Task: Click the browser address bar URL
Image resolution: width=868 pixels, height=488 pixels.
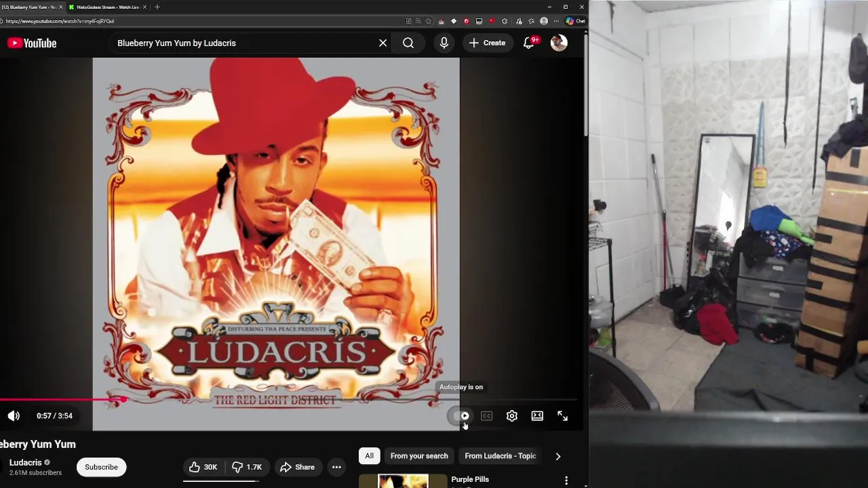Action: point(60,21)
